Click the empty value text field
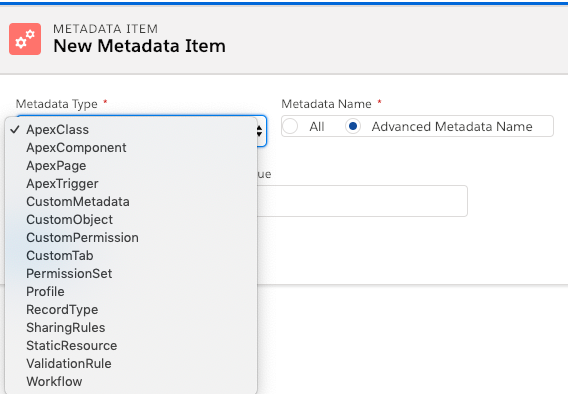Screen dimensions: 568x394 click(362, 201)
